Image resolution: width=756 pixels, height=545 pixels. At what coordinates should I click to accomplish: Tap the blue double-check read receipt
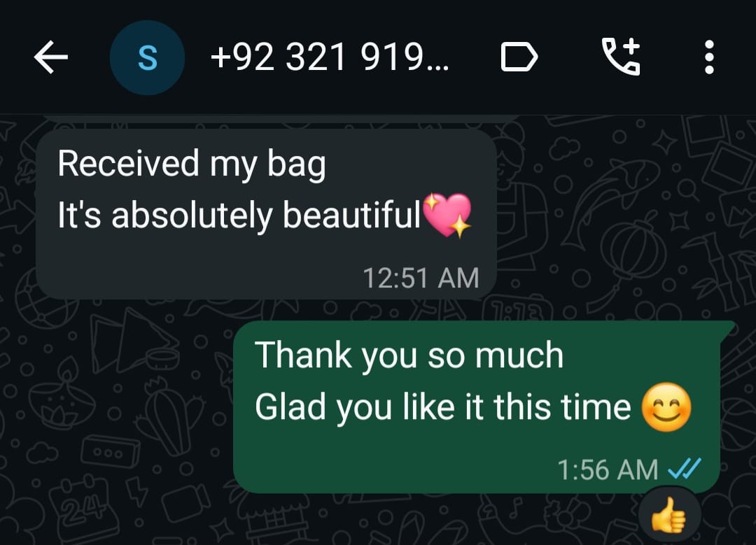coord(684,468)
